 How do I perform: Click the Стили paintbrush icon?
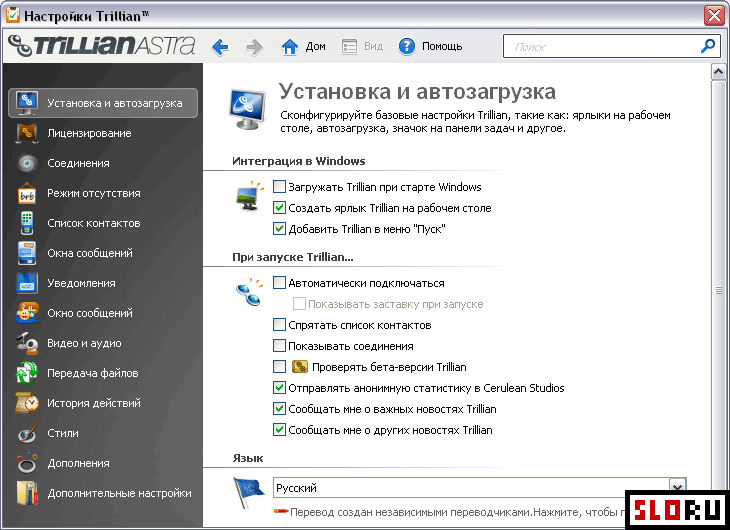(27, 433)
